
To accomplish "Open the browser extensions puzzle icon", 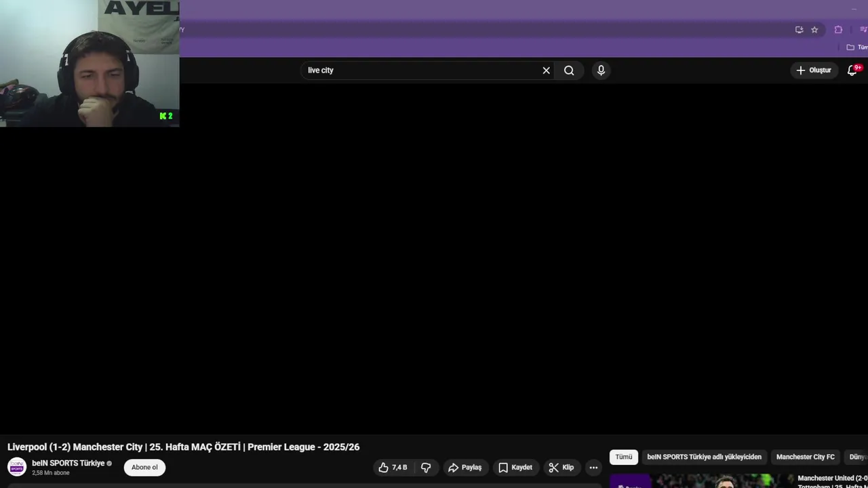I will (x=838, y=30).
